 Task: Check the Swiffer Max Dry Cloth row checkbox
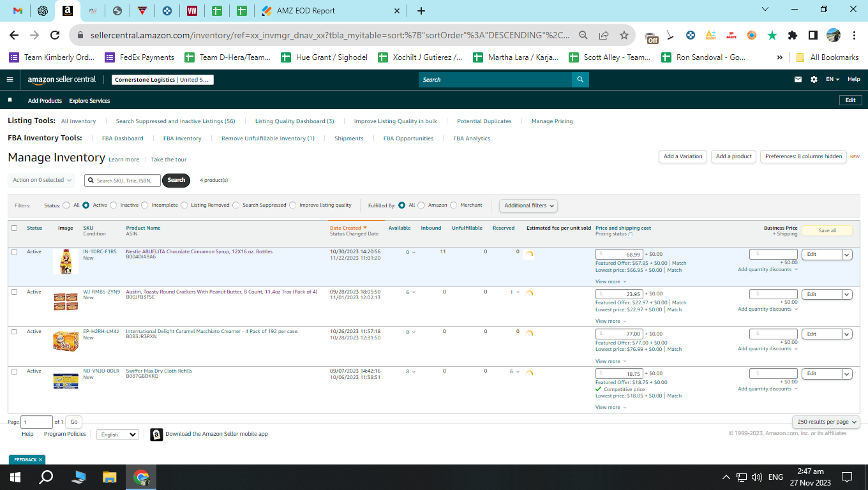coord(14,371)
